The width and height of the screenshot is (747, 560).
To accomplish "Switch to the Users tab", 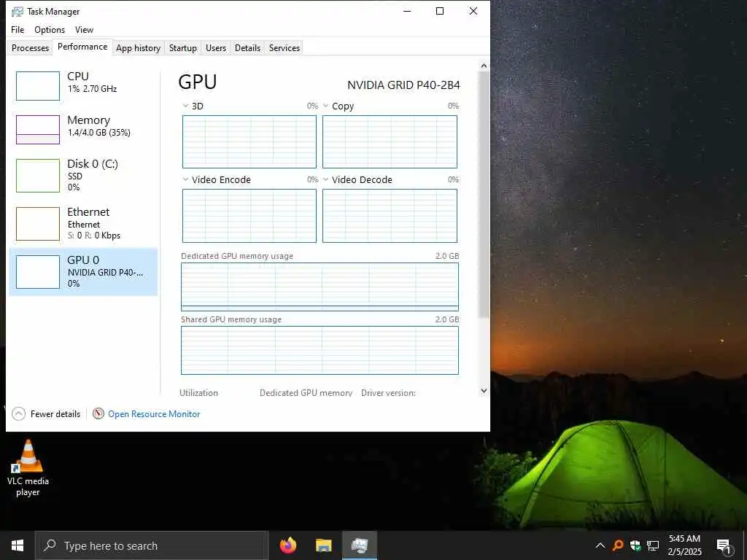I will click(x=216, y=47).
